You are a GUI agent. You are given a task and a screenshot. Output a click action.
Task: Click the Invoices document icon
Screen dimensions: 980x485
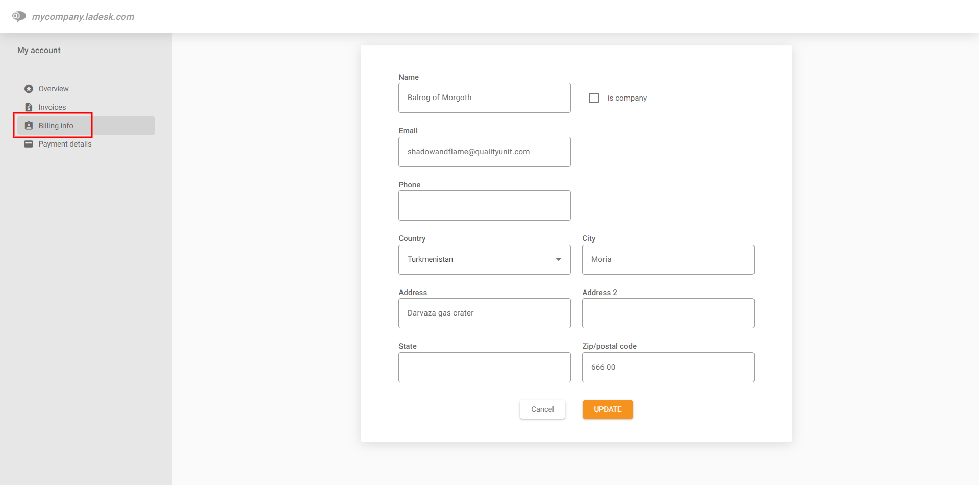(x=29, y=107)
